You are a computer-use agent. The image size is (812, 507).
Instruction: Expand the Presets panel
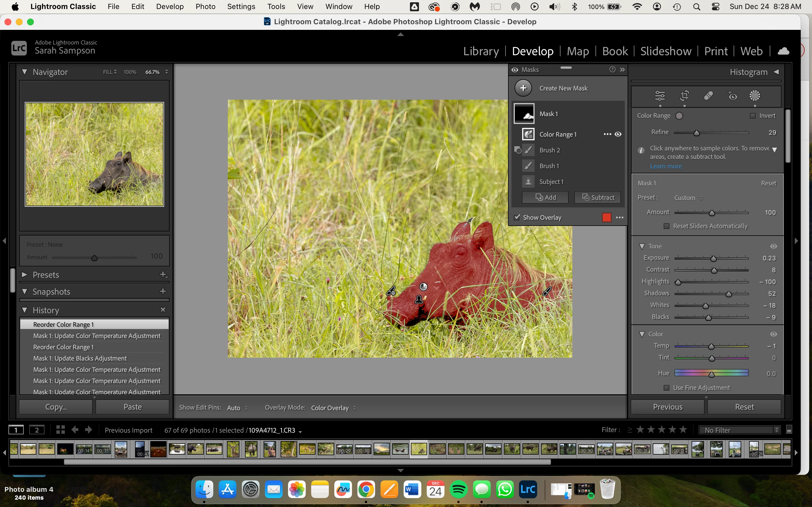coord(25,275)
